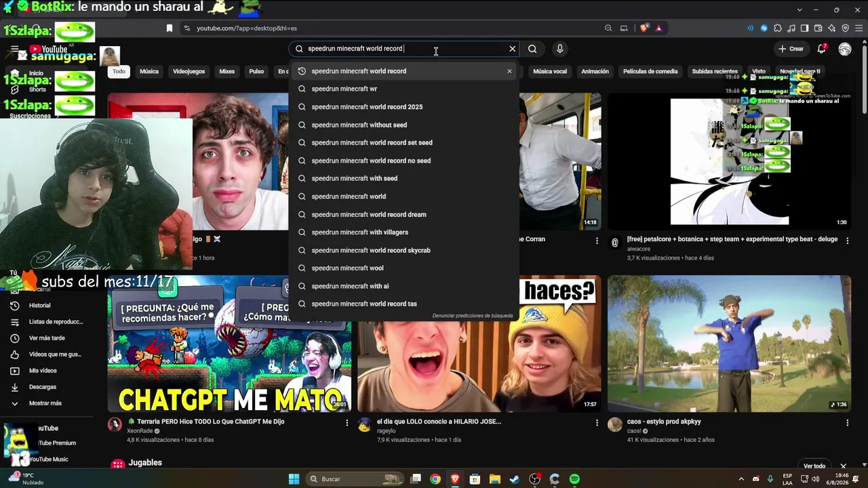Expand the browser tab search chevron
The height and width of the screenshot is (488, 868).
[x=800, y=9]
